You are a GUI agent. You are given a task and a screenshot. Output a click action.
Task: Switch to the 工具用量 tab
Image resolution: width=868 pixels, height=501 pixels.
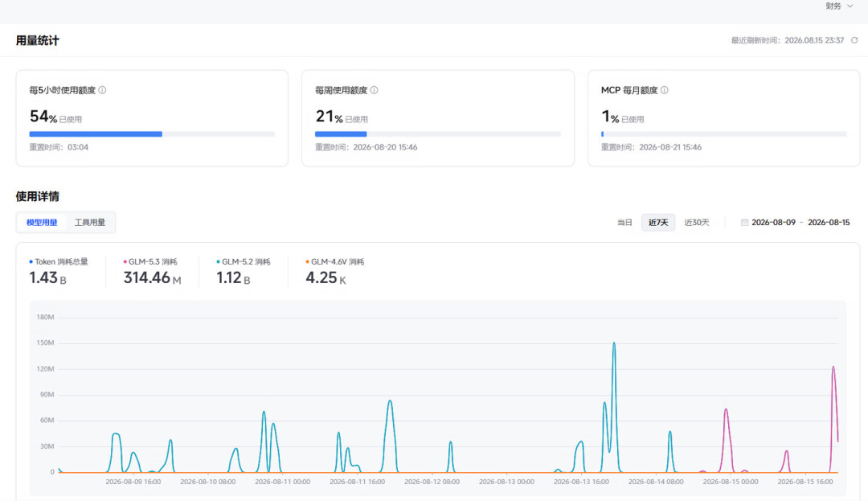point(90,223)
